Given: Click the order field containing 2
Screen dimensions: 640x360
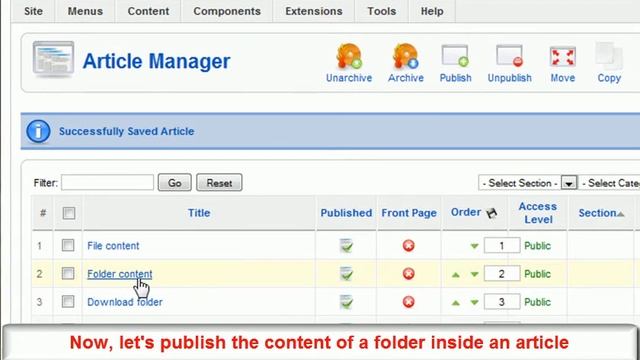Looking at the screenshot, I should tap(502, 273).
